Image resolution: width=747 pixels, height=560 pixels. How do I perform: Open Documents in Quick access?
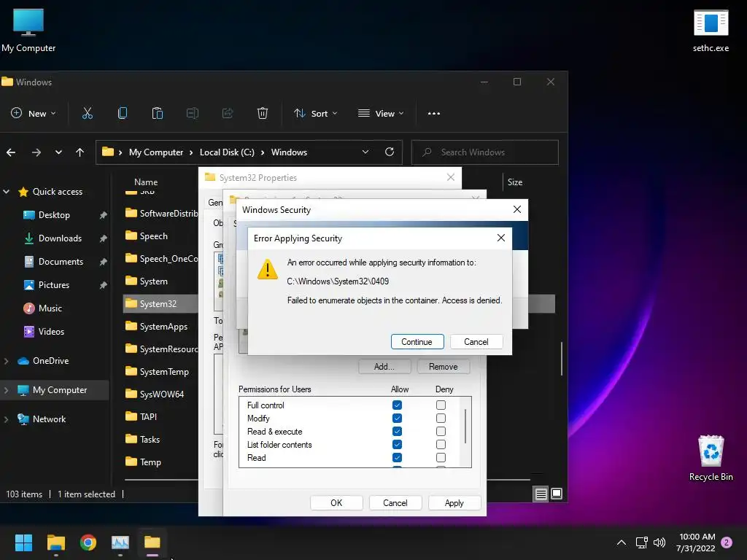(x=61, y=262)
